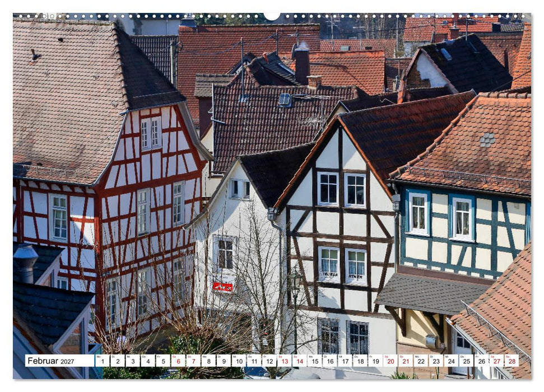Click red Saturday 13 date cell
The height and width of the screenshot is (392, 544).
point(285,361)
